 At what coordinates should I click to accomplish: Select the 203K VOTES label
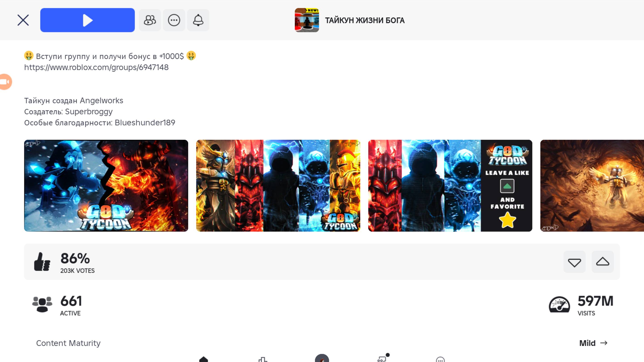78,271
